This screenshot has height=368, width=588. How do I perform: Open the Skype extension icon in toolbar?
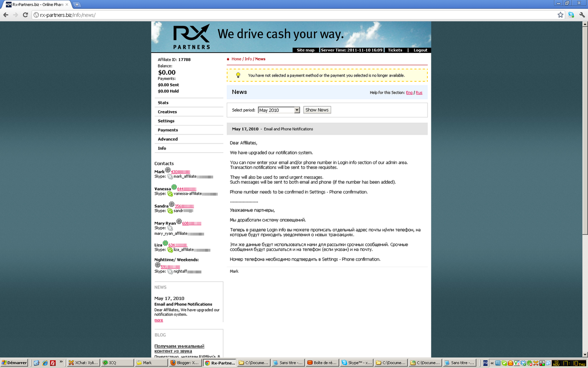coord(571,15)
